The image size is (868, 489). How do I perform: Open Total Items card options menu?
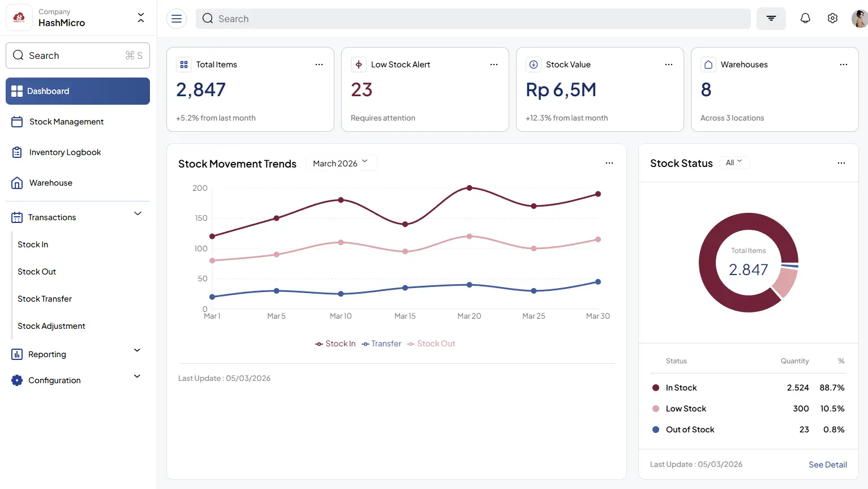(x=319, y=65)
